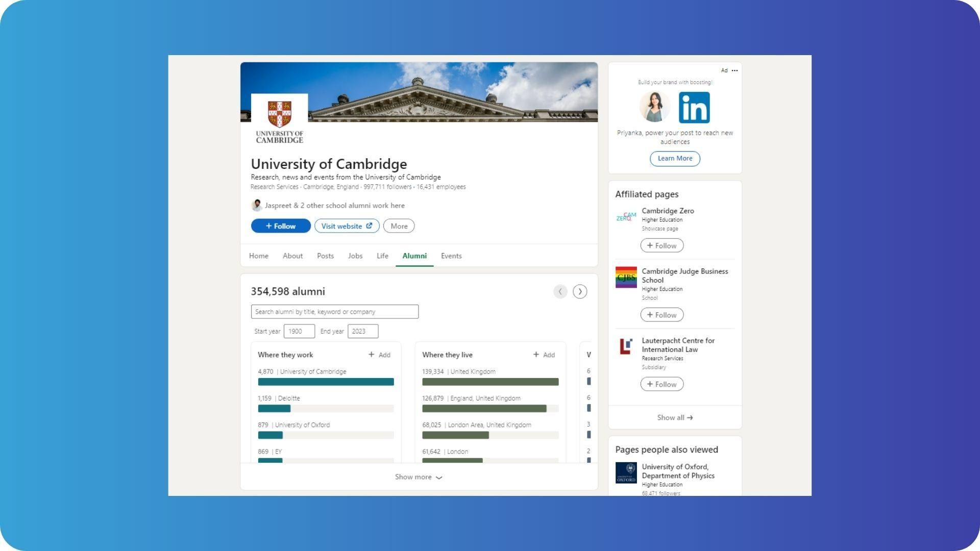Image resolution: width=980 pixels, height=551 pixels.
Task: Add a filter to Where they live
Action: 544,355
